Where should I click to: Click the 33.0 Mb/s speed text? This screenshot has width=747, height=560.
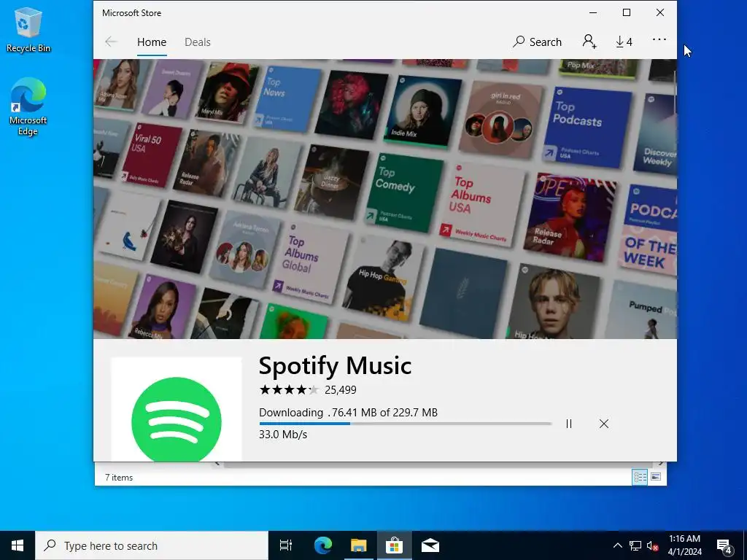(283, 435)
